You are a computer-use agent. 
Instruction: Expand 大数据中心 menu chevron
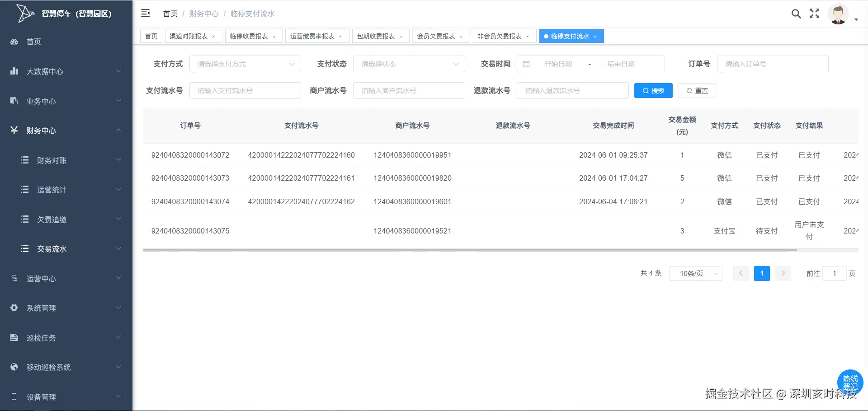click(x=118, y=71)
